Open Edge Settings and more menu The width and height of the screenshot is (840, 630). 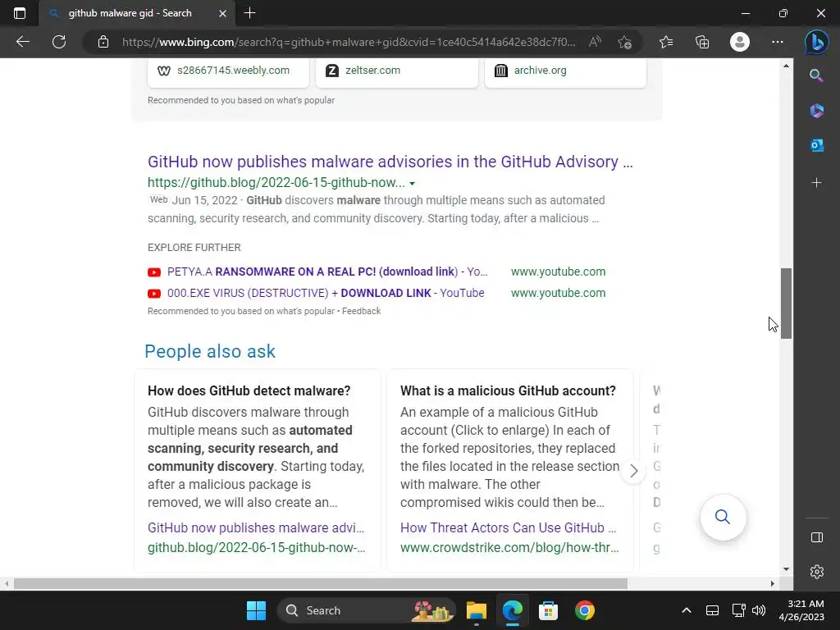tap(778, 42)
